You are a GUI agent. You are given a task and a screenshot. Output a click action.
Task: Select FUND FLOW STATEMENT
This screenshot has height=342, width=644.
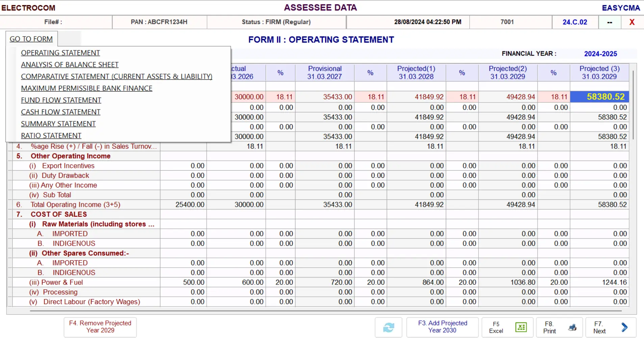61,100
